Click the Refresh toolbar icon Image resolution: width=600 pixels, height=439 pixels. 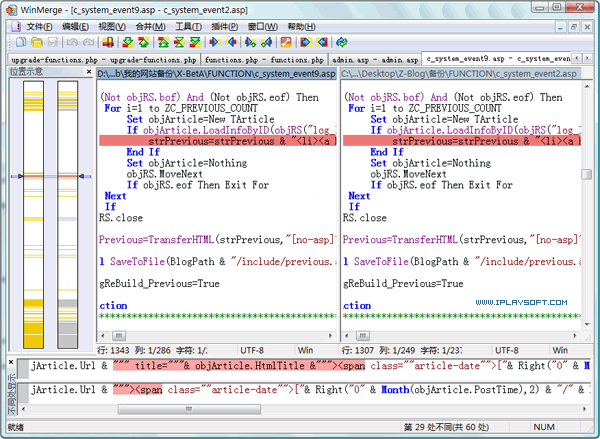(341, 43)
